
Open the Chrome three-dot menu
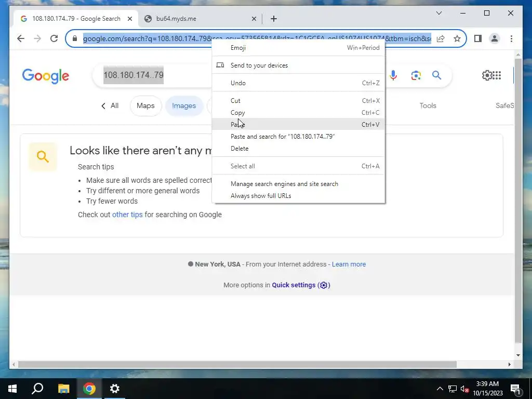[x=511, y=38]
